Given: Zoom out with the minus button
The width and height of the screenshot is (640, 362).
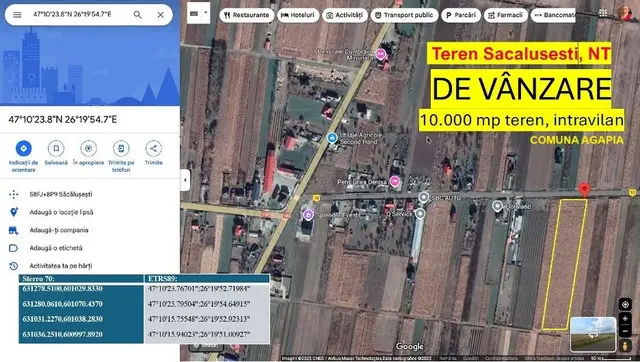Looking at the screenshot, I should click(625, 331).
